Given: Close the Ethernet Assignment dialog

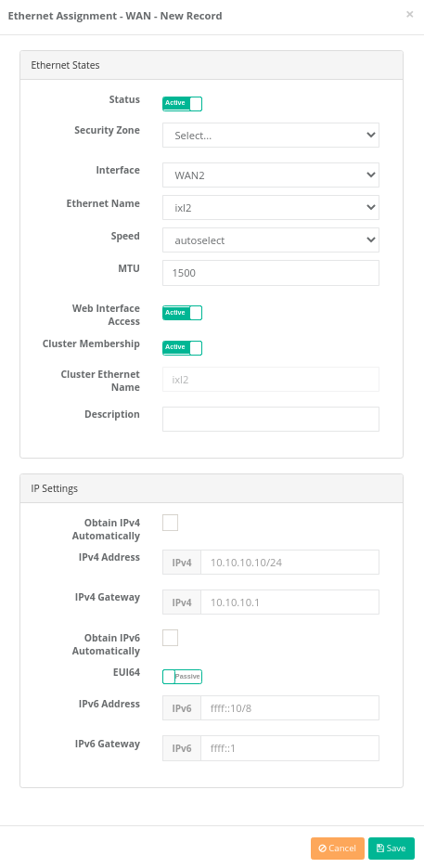Looking at the screenshot, I should (x=409, y=15).
